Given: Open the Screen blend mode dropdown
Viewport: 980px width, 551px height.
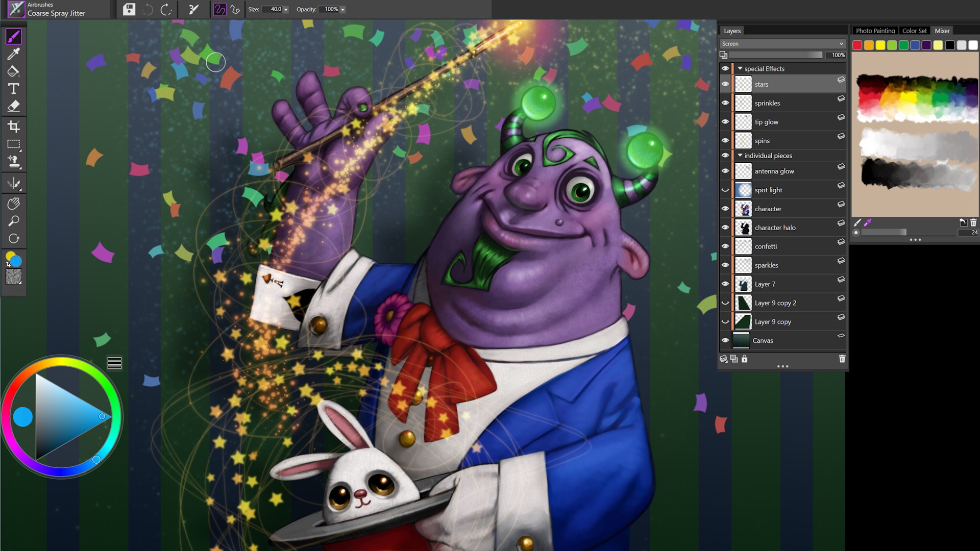Looking at the screenshot, I should (x=782, y=44).
